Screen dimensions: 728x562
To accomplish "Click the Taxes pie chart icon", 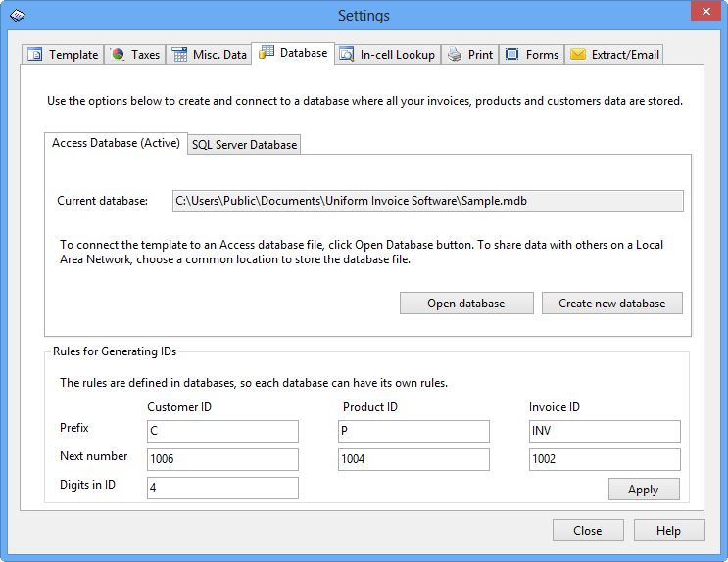I will point(118,54).
